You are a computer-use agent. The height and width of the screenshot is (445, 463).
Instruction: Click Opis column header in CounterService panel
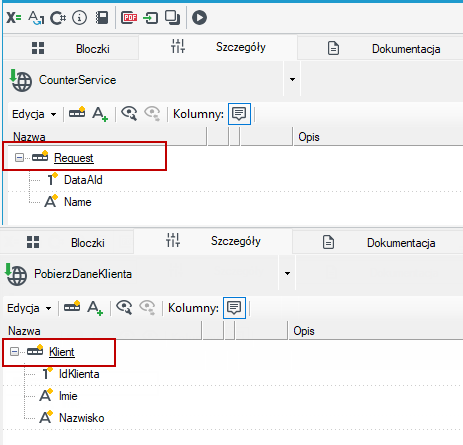point(378,137)
